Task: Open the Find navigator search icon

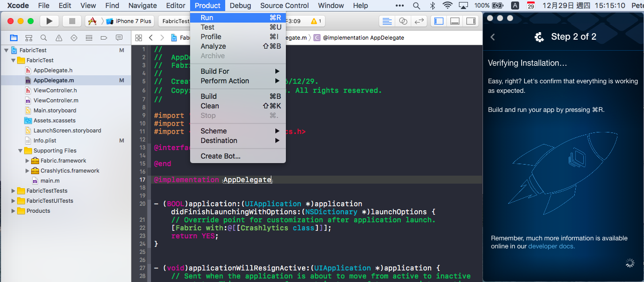Action: tap(44, 38)
